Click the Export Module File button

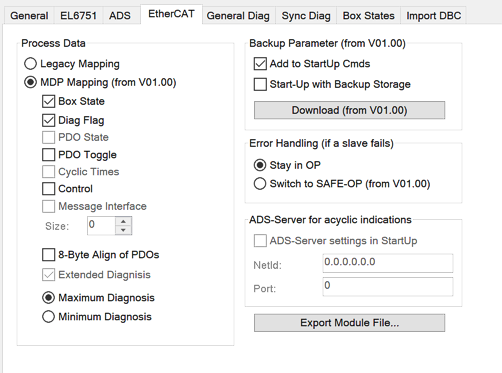(x=349, y=323)
